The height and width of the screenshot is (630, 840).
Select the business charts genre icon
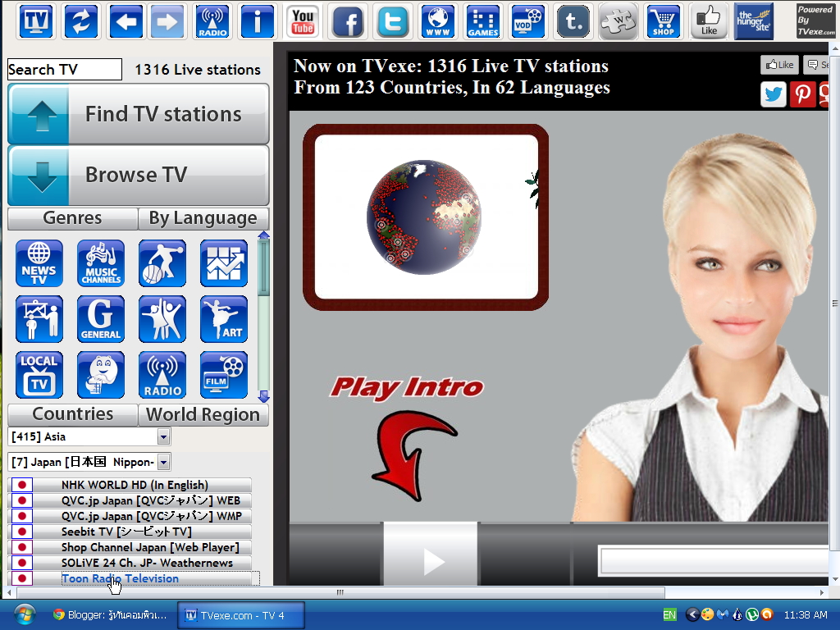[224, 263]
